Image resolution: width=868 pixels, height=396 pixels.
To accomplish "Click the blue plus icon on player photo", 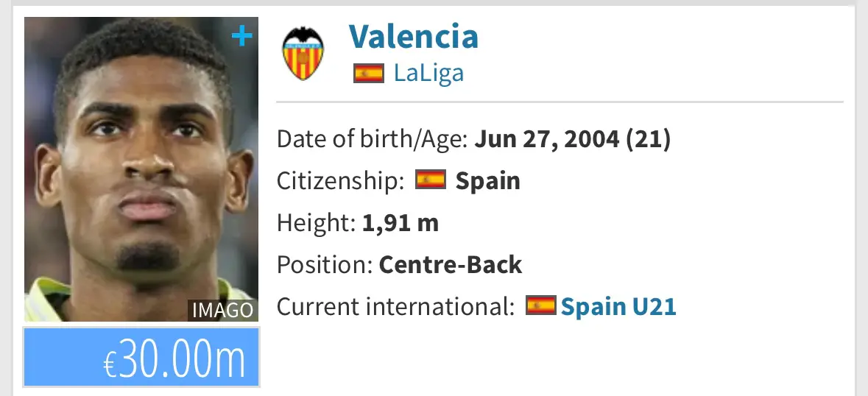I will pos(242,37).
